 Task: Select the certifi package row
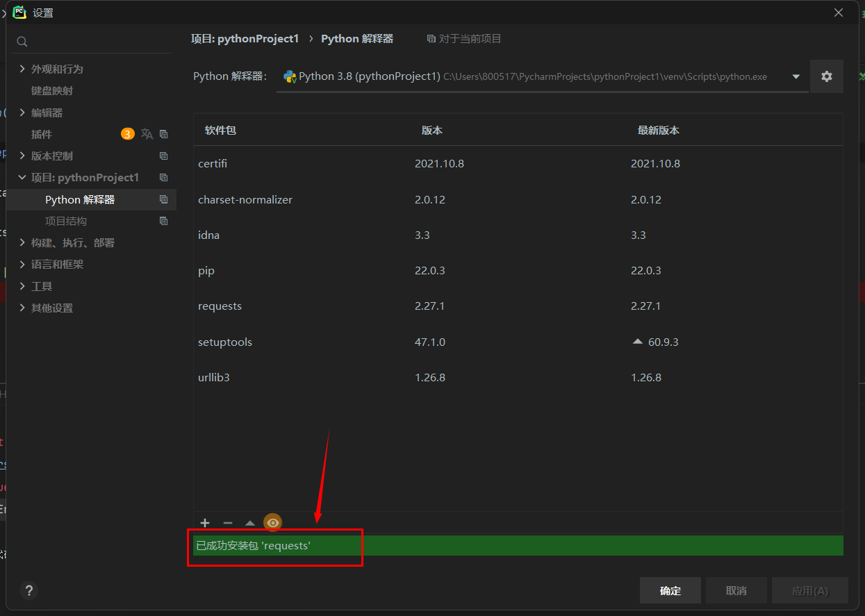518,164
